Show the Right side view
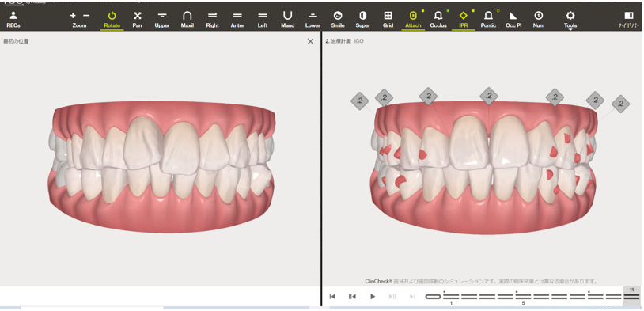 [212, 19]
